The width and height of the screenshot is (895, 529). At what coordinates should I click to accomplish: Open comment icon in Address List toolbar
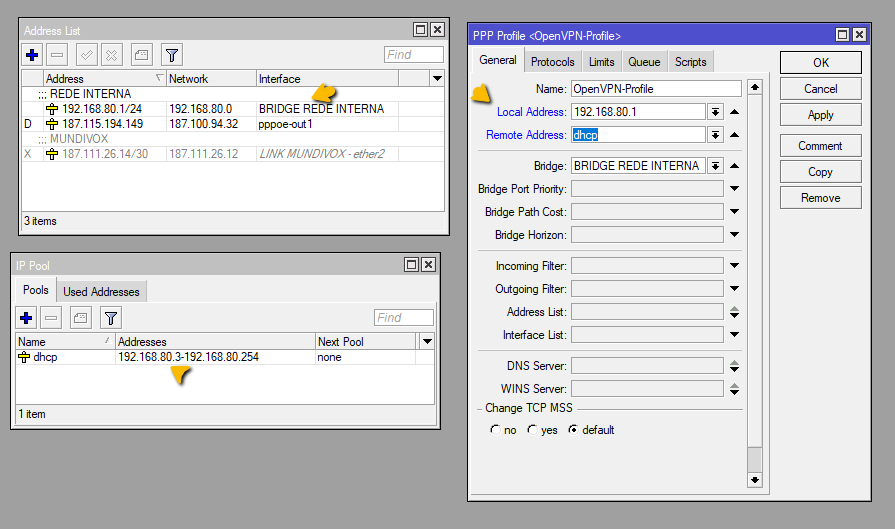click(142, 55)
